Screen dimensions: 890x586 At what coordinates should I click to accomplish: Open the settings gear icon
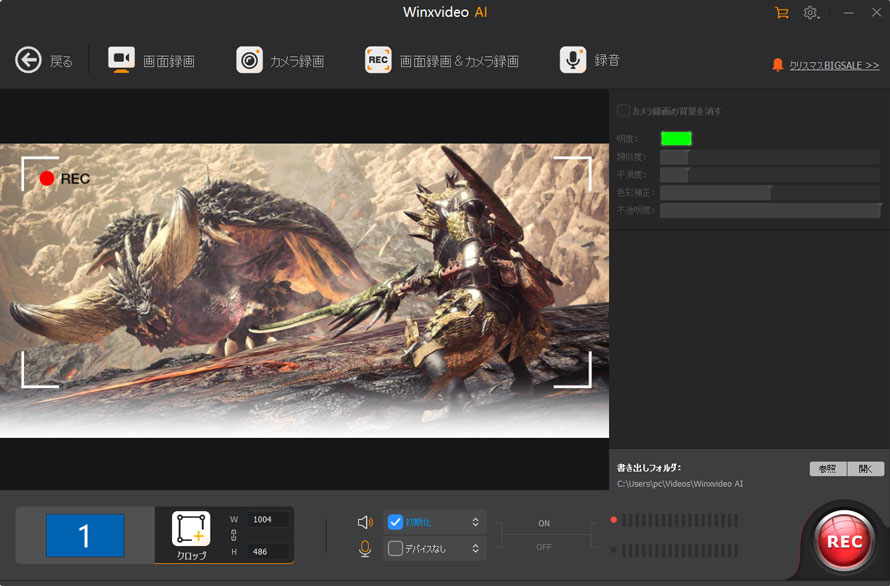(810, 13)
